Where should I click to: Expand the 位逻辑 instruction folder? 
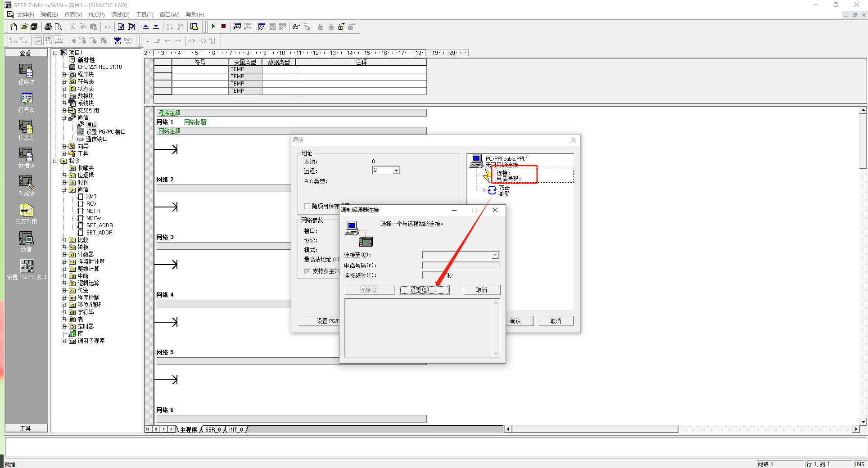[64, 175]
